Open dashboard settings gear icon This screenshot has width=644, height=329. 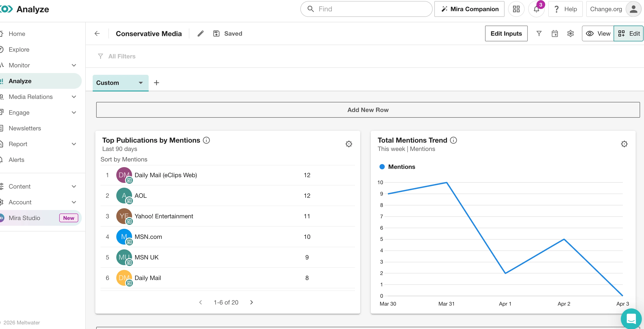coord(570,33)
